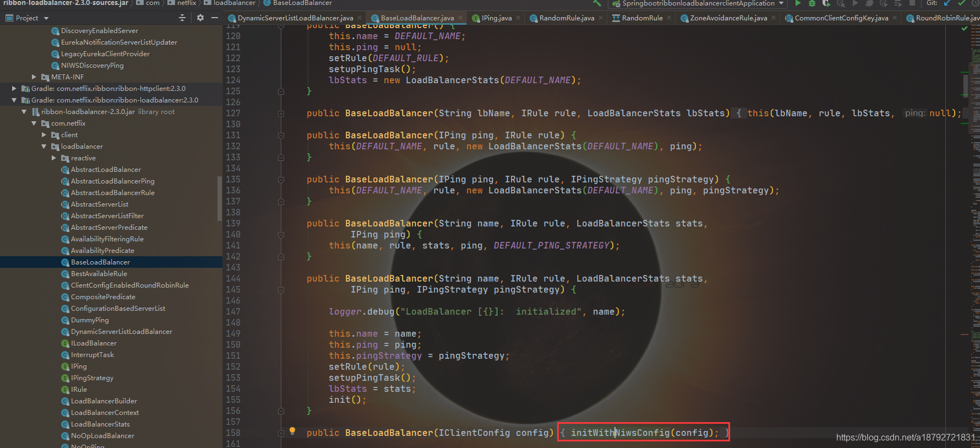The image size is (980, 448).
Task: Select DynamicServerListLoadBalancer in the project tree
Action: 121,332
